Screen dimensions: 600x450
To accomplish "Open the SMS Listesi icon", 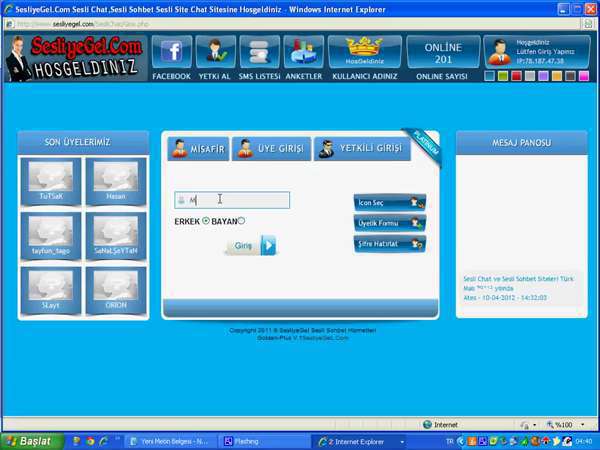I will pos(259,52).
